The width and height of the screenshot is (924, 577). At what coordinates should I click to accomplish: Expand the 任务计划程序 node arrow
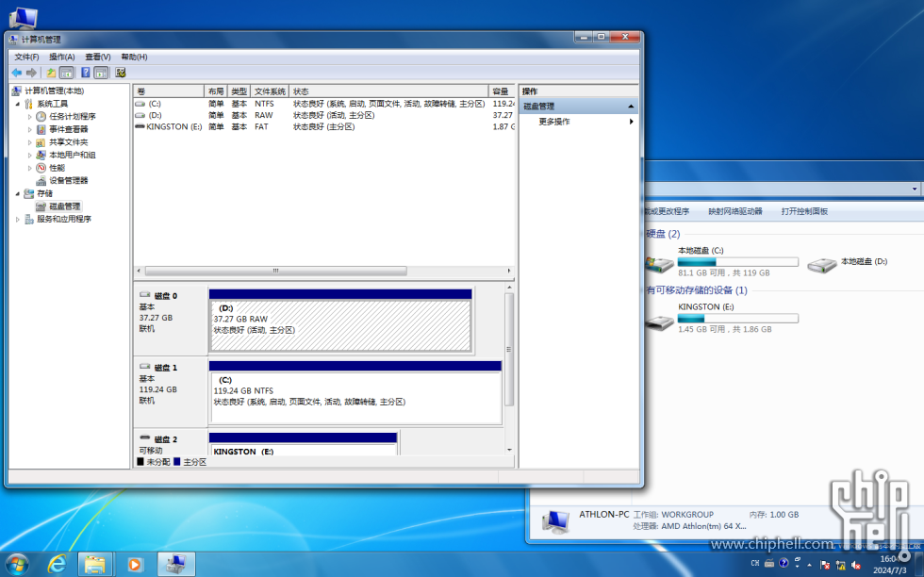click(x=29, y=117)
